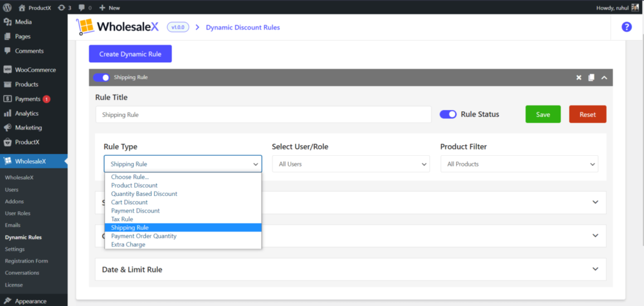644x306 pixels.
Task: Click the Products sidebar icon
Action: click(8, 84)
